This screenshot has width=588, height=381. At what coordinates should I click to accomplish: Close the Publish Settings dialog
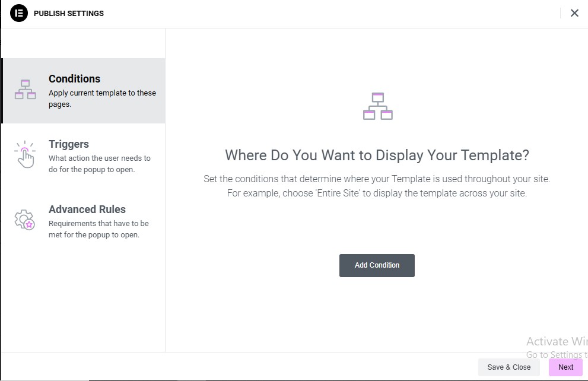click(x=574, y=13)
